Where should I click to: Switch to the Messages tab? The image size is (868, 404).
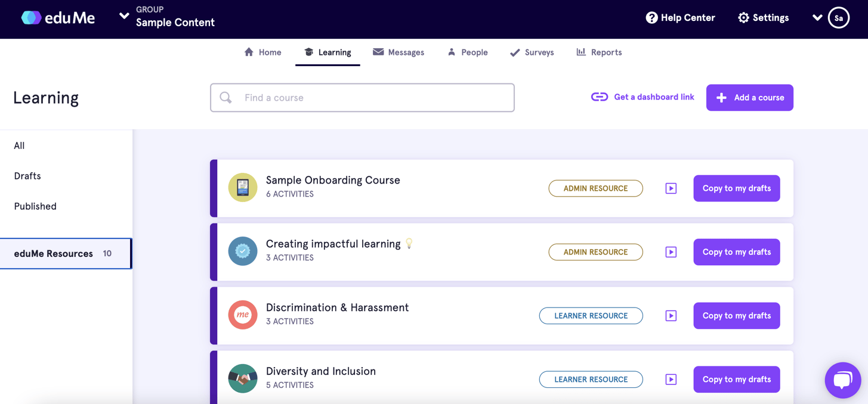click(x=399, y=52)
